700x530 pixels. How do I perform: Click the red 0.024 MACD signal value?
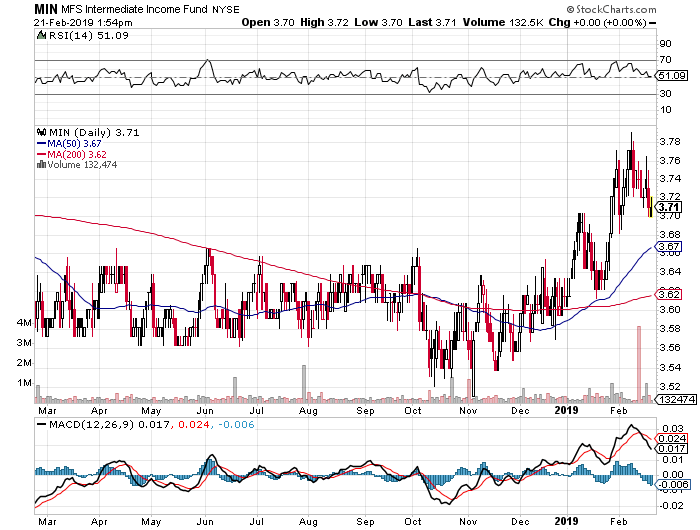coord(194,424)
